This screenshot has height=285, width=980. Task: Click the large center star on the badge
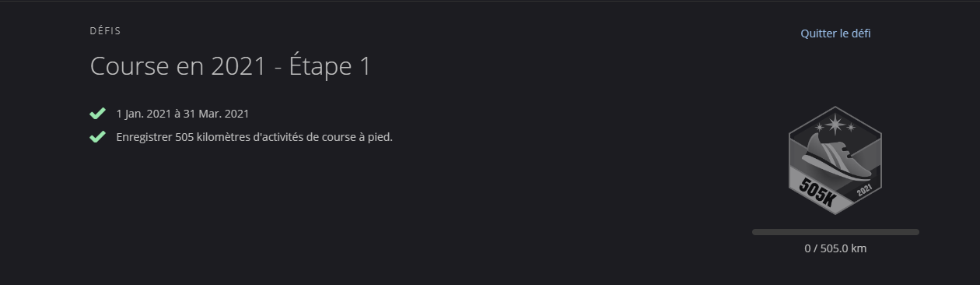(835, 124)
